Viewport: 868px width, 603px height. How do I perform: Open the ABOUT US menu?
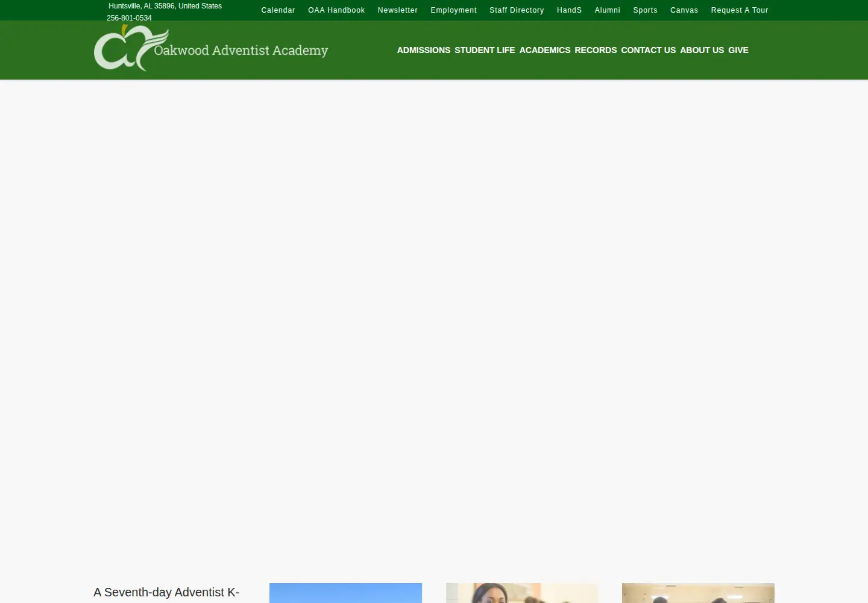point(702,50)
